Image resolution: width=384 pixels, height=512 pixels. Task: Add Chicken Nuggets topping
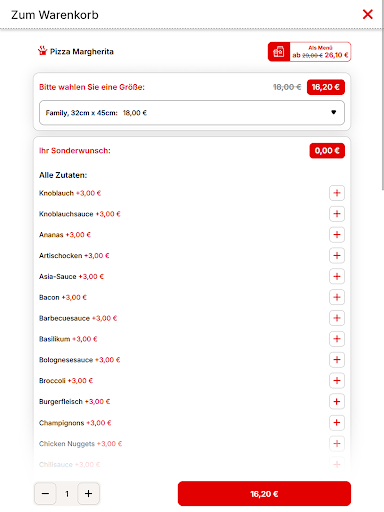pos(337,444)
